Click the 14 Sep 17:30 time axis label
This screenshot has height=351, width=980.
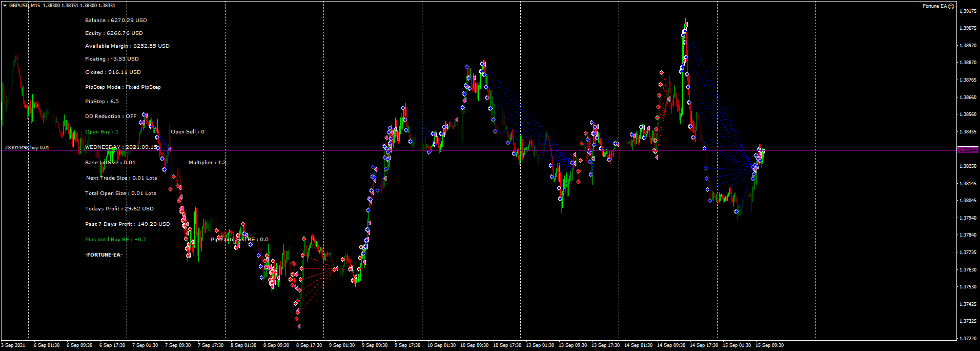704,345
